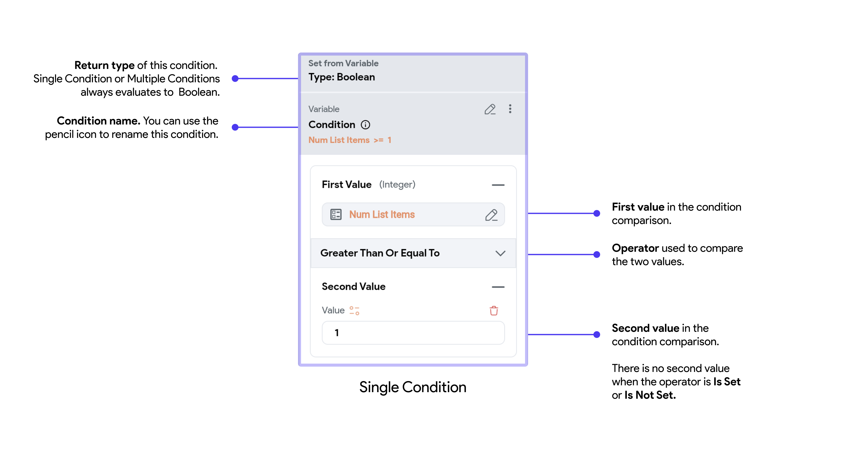
Task: Click the Second Value heading label
Action: pos(354,287)
